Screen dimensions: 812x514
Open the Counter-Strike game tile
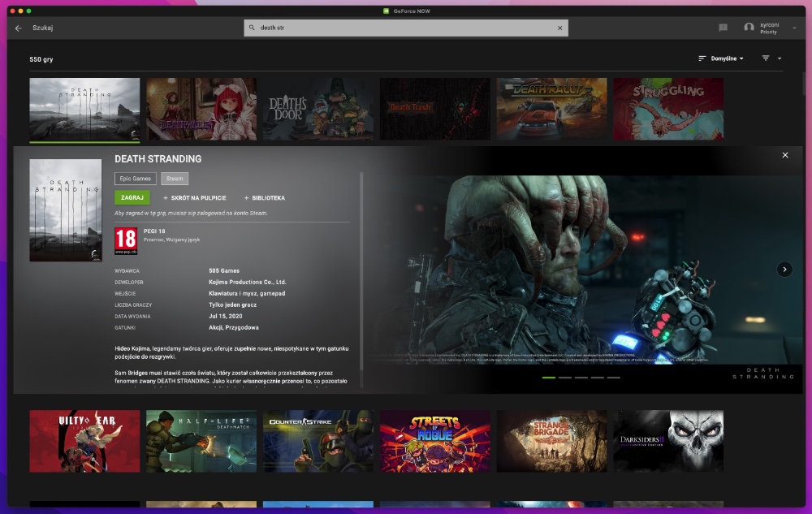click(318, 441)
